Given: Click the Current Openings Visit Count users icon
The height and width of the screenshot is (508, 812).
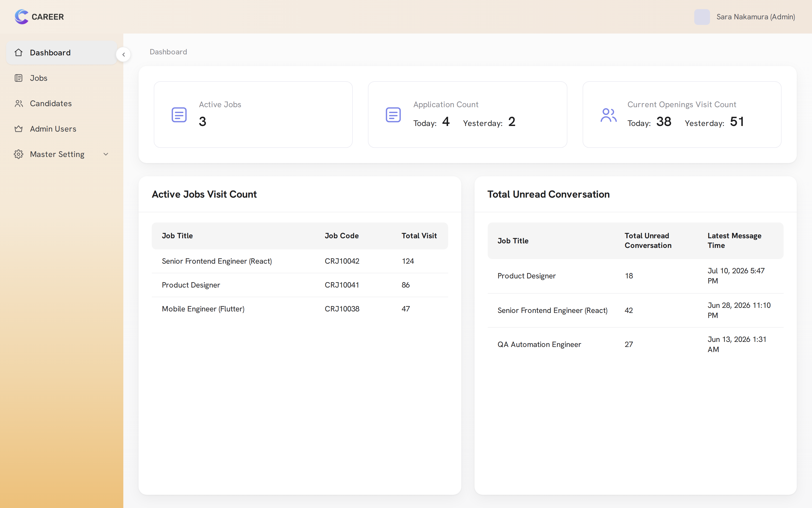Looking at the screenshot, I should (x=608, y=115).
